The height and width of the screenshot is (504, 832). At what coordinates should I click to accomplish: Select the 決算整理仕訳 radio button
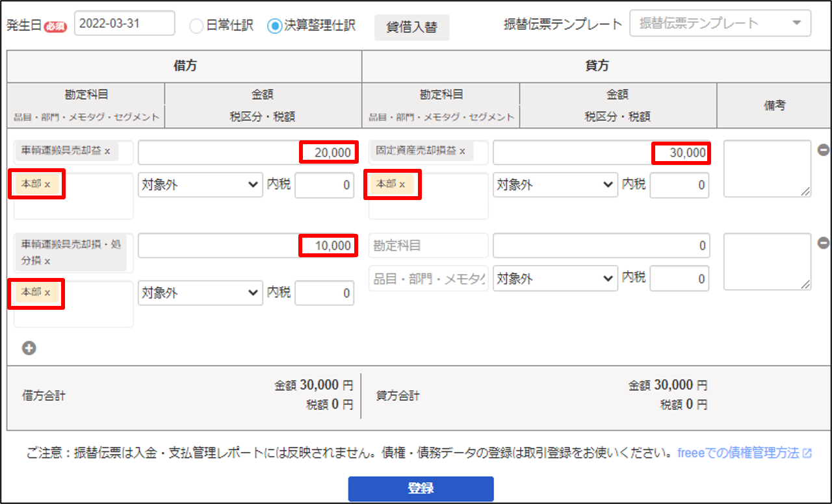click(x=274, y=26)
